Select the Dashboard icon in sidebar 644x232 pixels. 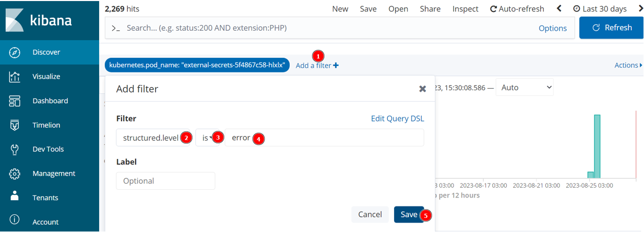pyautogui.click(x=15, y=101)
